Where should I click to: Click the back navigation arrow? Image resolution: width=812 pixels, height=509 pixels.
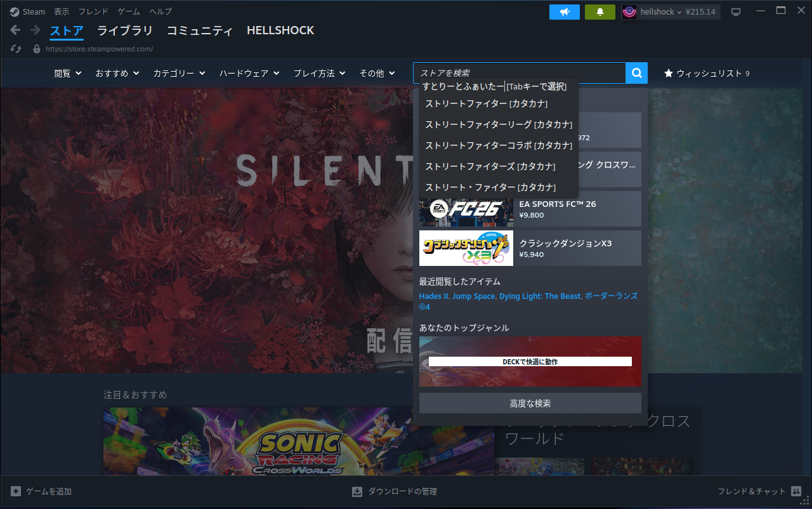(14, 30)
